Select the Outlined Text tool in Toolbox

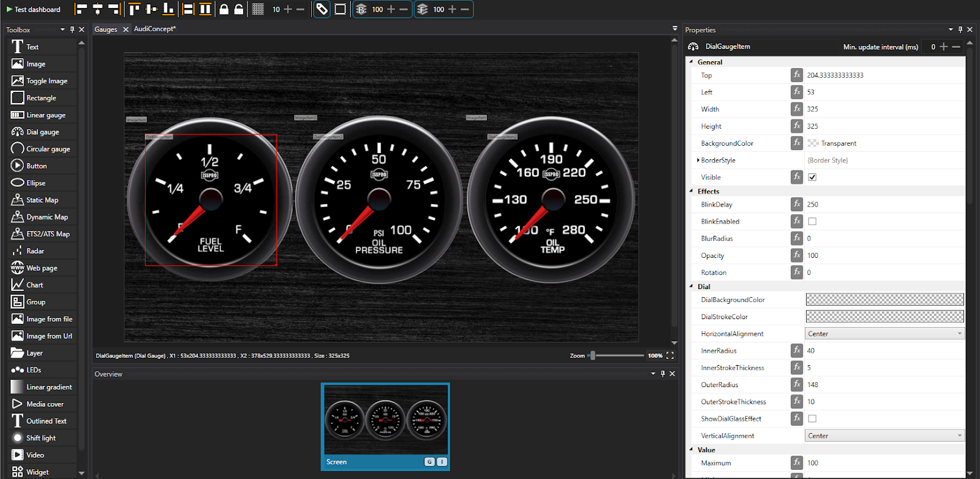click(43, 421)
